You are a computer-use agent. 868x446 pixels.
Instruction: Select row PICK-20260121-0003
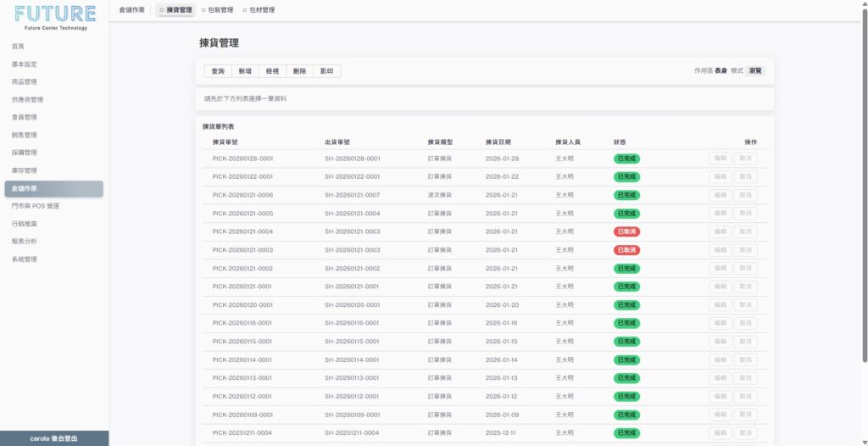click(x=484, y=250)
